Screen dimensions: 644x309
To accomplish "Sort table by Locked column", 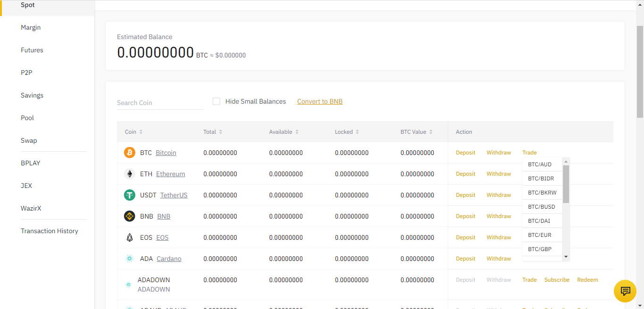I will pyautogui.click(x=347, y=132).
